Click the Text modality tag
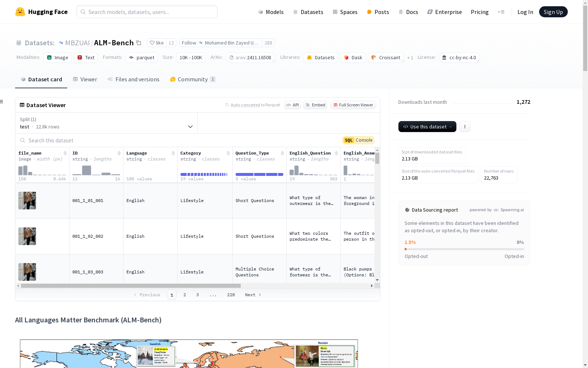This screenshot has height=368, width=588. [x=86, y=57]
